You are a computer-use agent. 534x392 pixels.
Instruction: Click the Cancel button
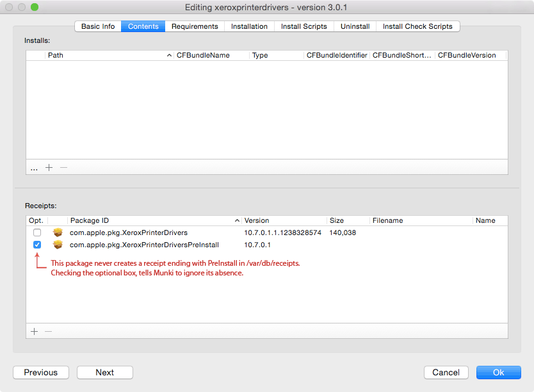(x=446, y=372)
